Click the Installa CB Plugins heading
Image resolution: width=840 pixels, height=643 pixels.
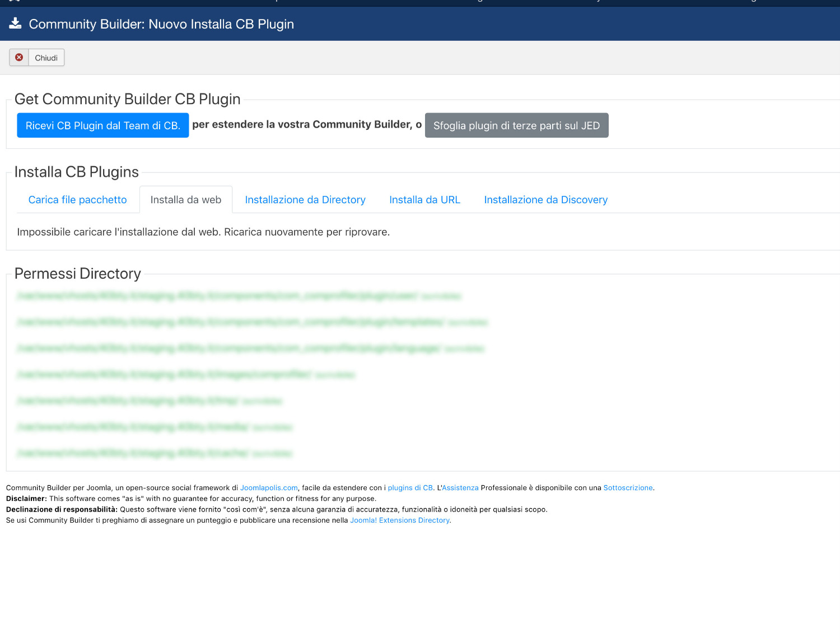click(x=77, y=172)
